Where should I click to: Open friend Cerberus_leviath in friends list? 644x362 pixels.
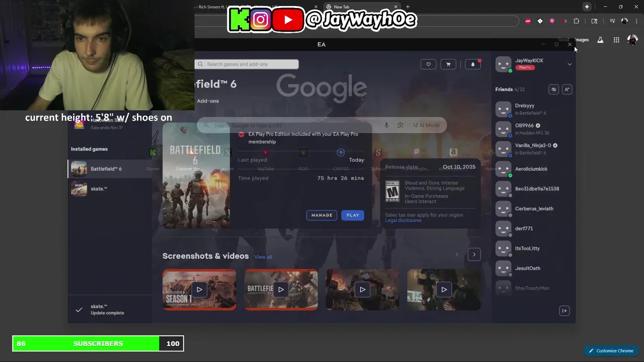(533, 209)
